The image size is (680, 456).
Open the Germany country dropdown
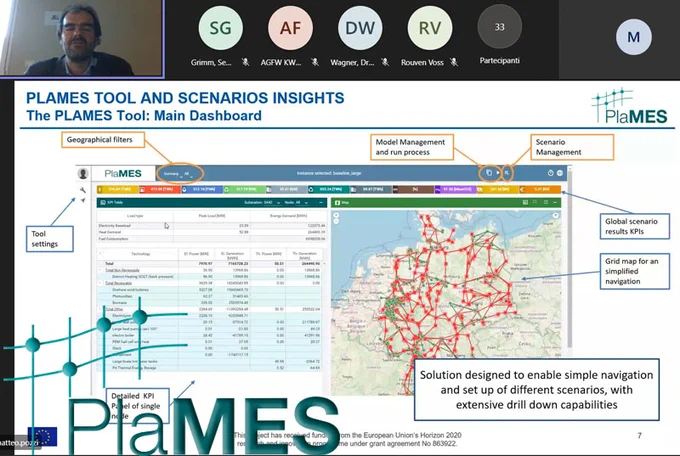[x=173, y=174]
